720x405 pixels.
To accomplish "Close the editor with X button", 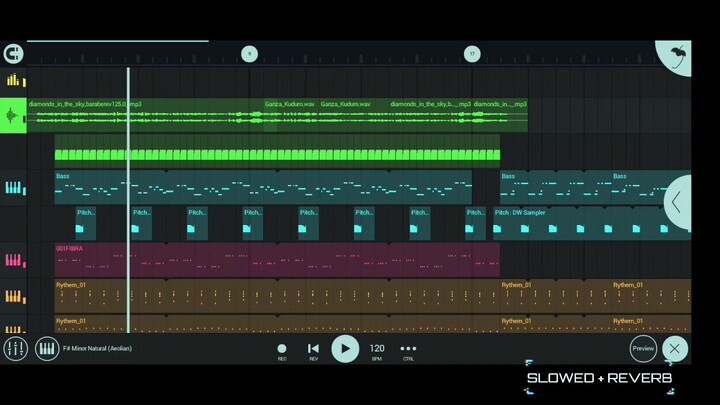I will (675, 349).
